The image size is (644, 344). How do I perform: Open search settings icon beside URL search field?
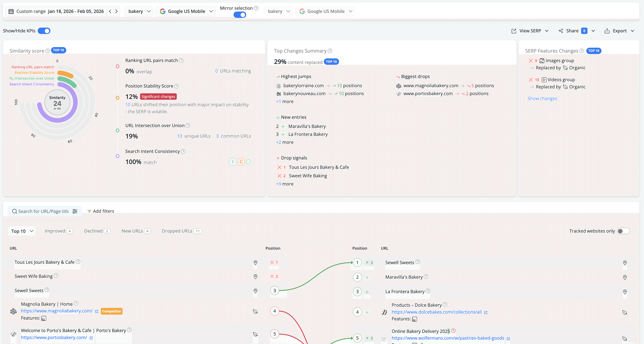pos(75,211)
